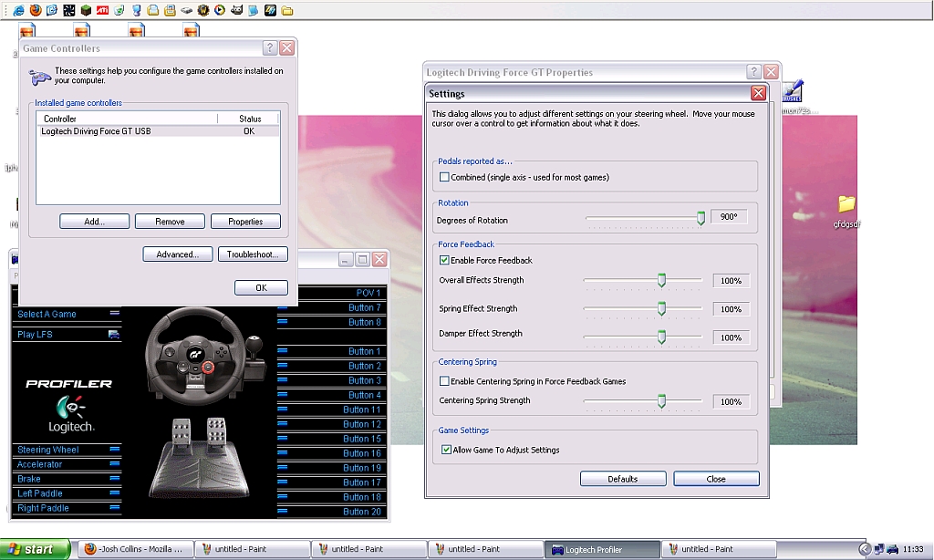Open Left Paddle assignment in Profiler
Viewport: 934px width, 560px height.
67,493
